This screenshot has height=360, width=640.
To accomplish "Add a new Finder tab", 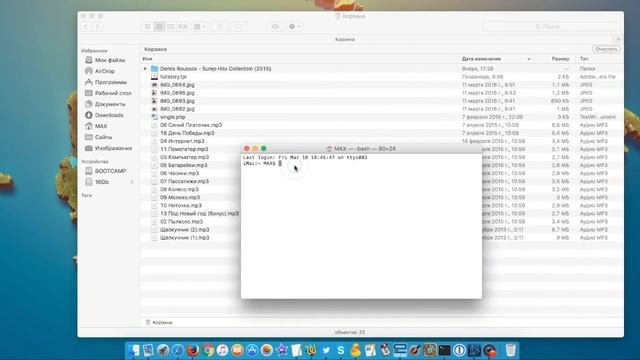I will (618, 40).
